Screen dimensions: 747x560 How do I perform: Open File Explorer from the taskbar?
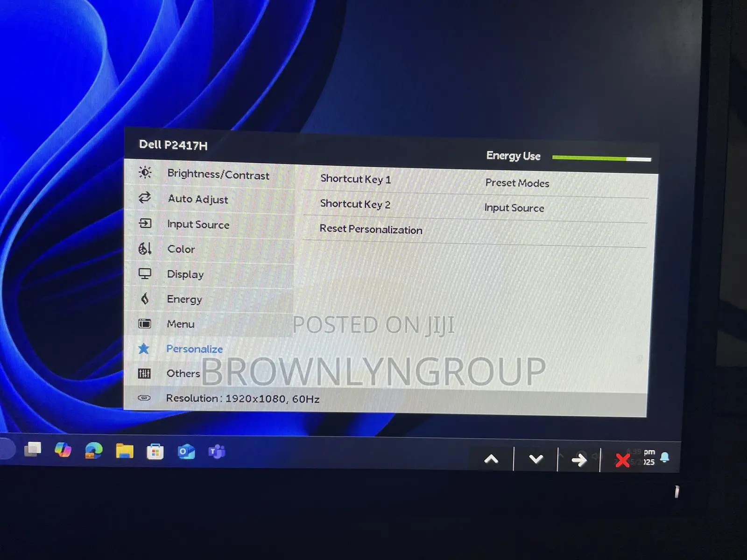tap(125, 451)
